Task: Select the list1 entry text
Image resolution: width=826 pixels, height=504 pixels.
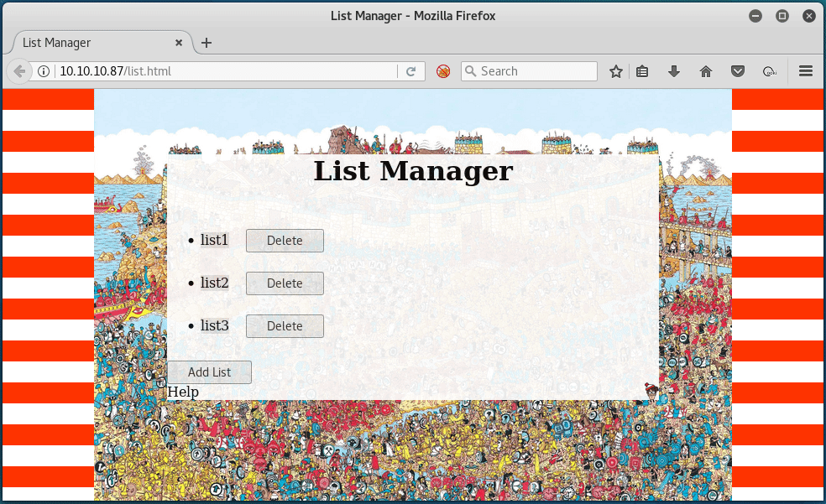Action: [214, 240]
